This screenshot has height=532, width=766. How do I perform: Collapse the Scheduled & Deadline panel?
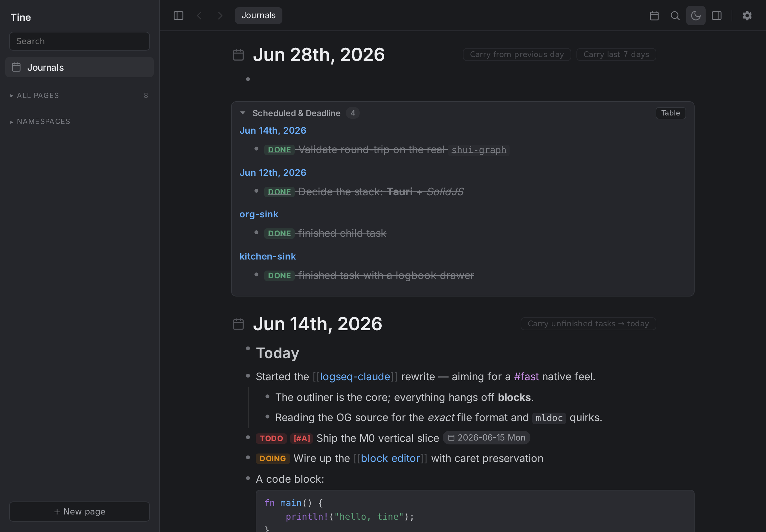242,113
